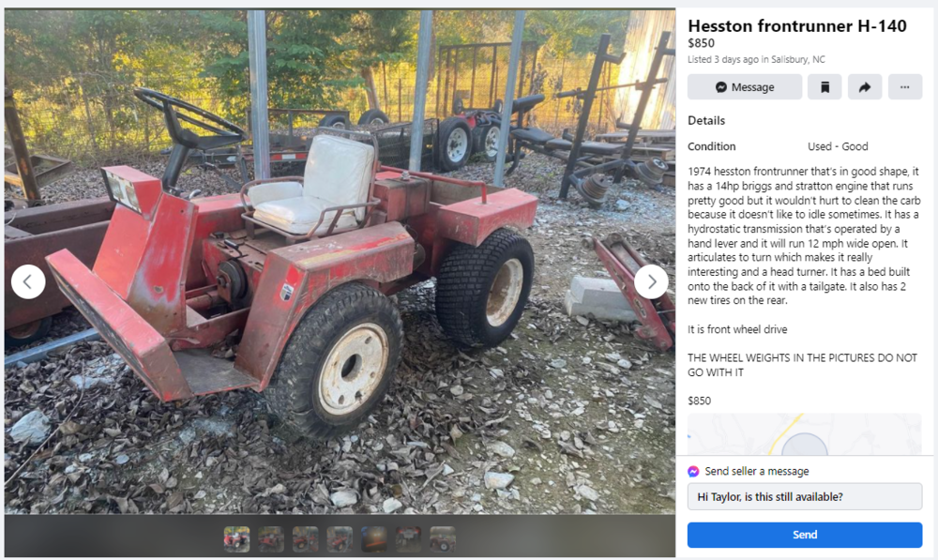The width and height of the screenshot is (938, 560).
Task: Open the seller location map preview
Action: point(805,433)
